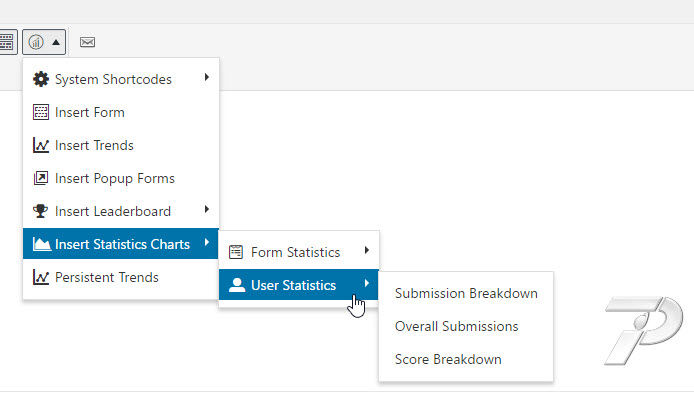Expand the Form Statistics submenu arrow
This screenshot has height=408, width=694.
(366, 250)
